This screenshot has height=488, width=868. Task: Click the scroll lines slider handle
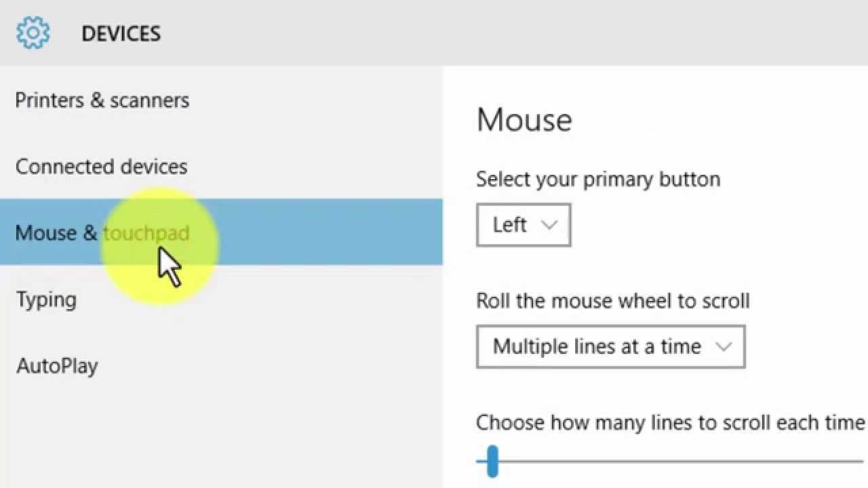pyautogui.click(x=492, y=461)
